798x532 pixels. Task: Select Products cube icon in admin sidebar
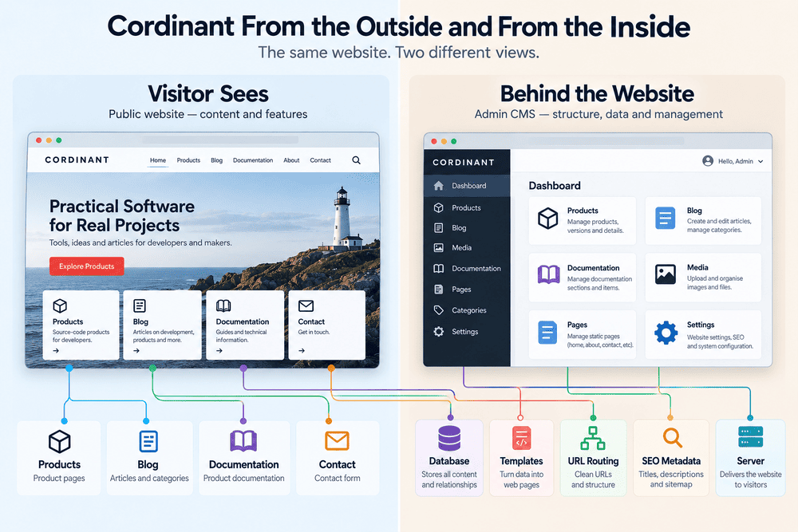point(439,207)
